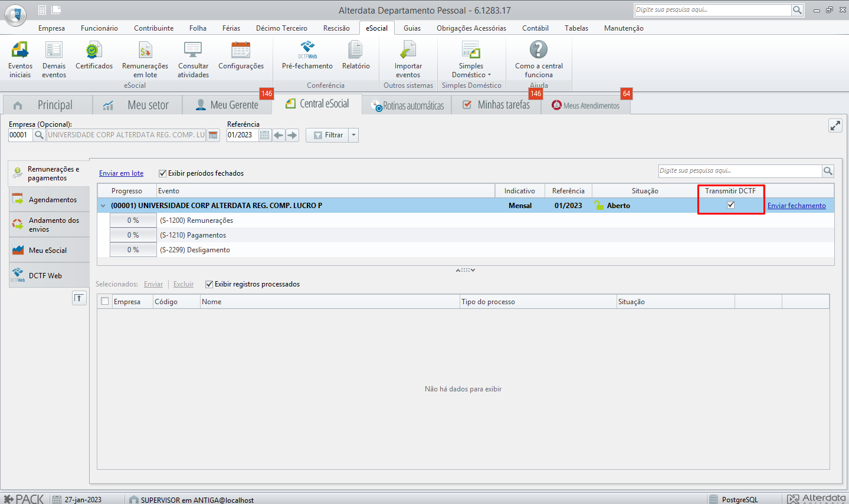Image resolution: width=849 pixels, height=504 pixels.
Task: Click the Empresa code input field
Action: [20, 135]
